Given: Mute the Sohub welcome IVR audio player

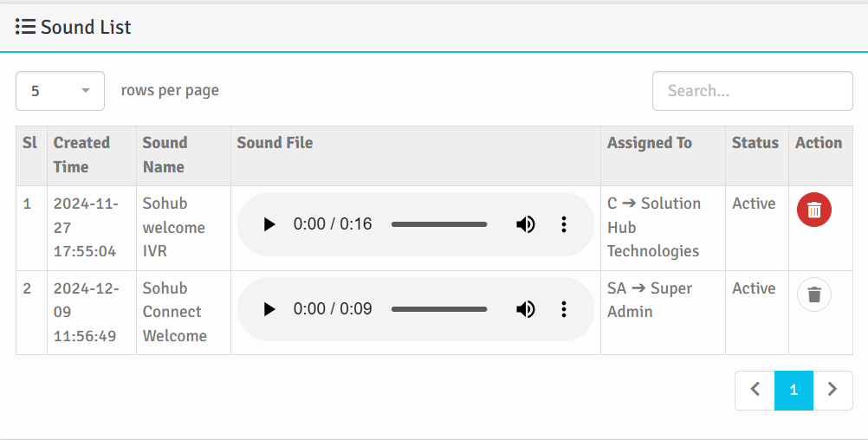Looking at the screenshot, I should (526, 224).
